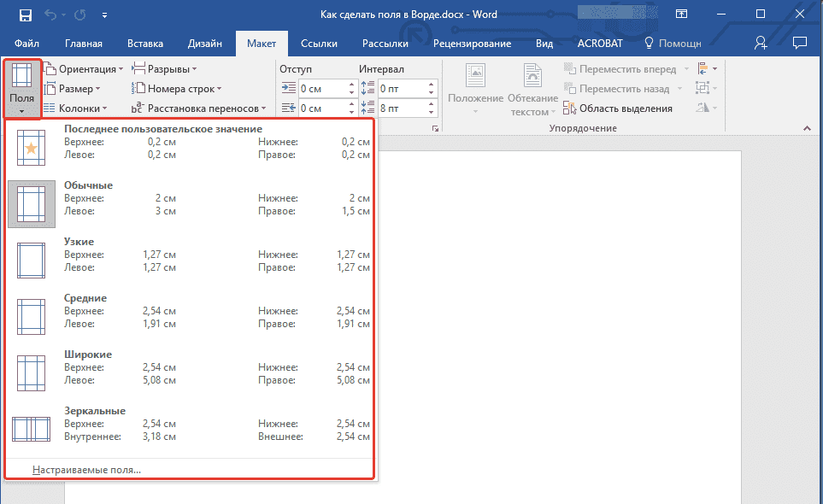Pick Последнее пользовательское значение margins

pyautogui.click(x=190, y=147)
